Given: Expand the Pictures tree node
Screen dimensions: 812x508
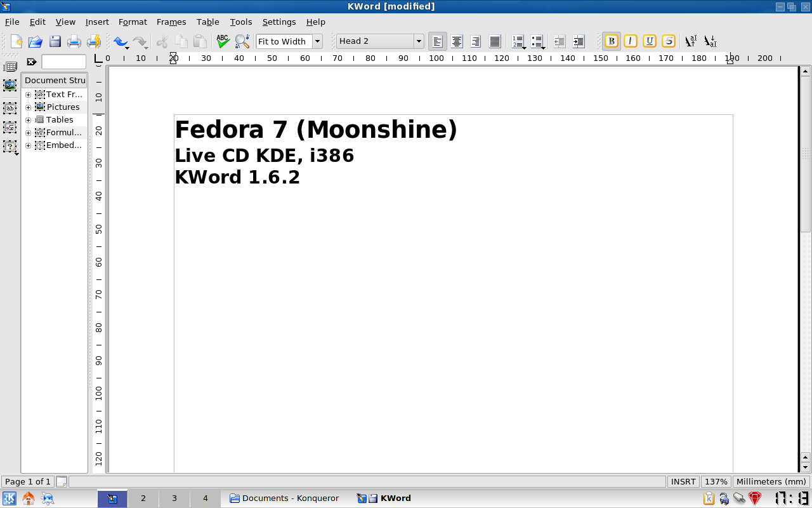Looking at the screenshot, I should click(28, 107).
